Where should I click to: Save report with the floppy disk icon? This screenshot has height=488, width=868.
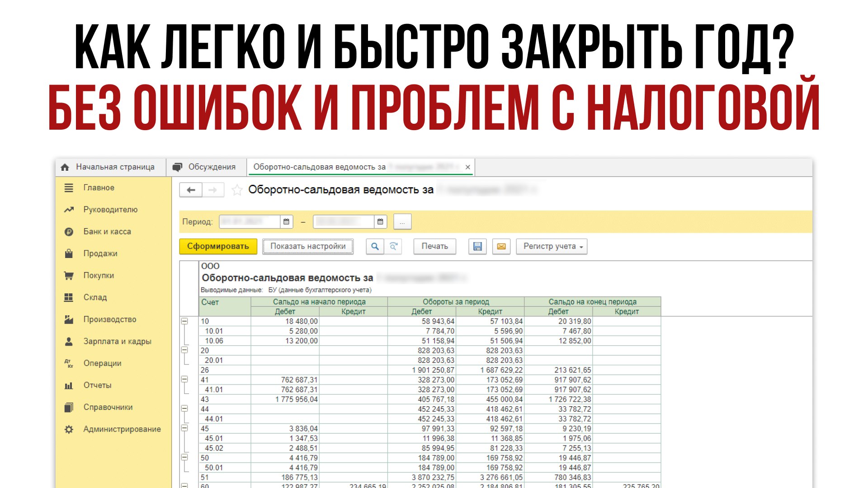coord(477,246)
